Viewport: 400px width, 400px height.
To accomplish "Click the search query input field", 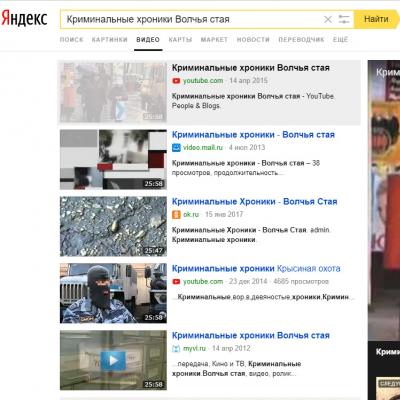I will [x=192, y=19].
